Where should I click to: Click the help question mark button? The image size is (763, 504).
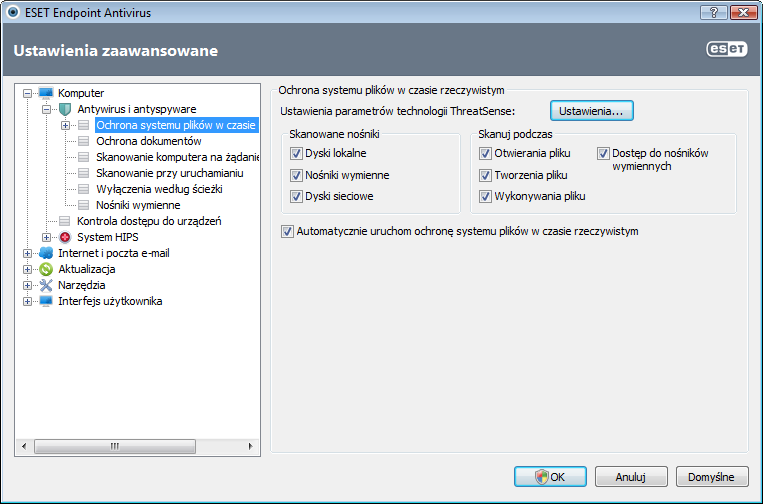[714, 12]
